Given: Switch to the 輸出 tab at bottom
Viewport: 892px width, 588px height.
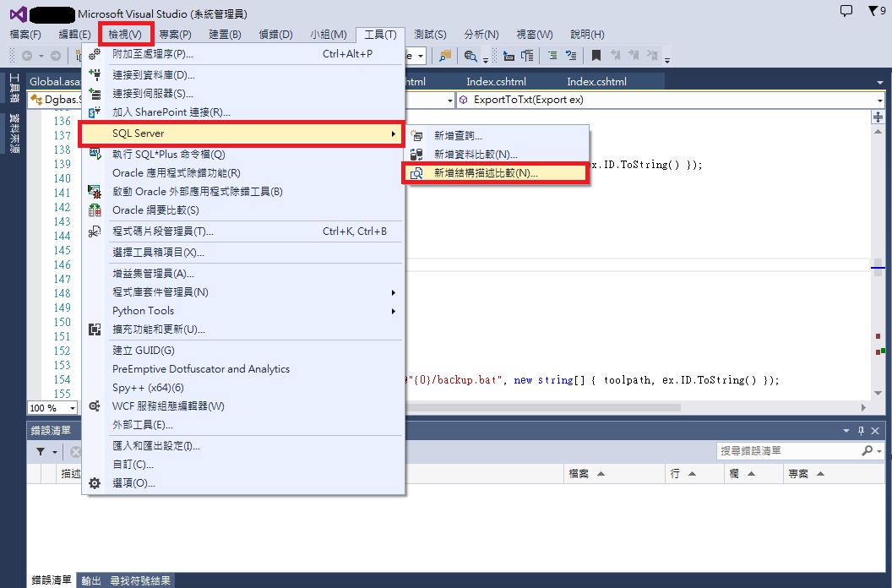Looking at the screenshot, I should [90, 580].
